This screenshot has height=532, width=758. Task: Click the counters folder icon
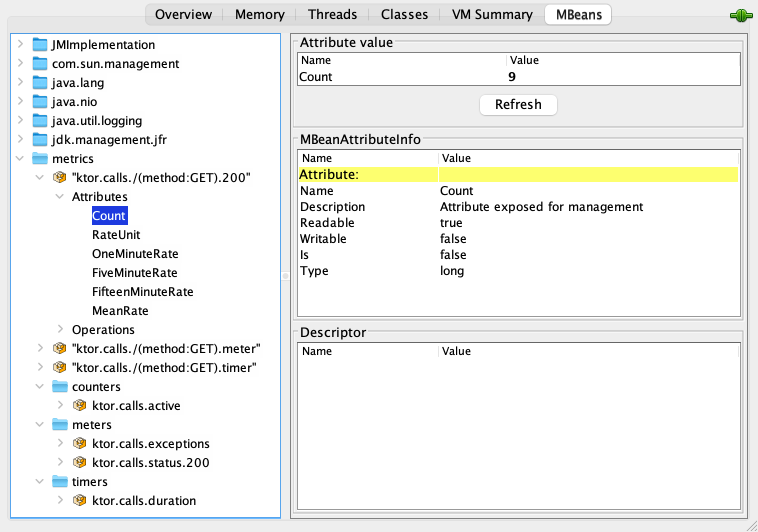[x=59, y=386]
